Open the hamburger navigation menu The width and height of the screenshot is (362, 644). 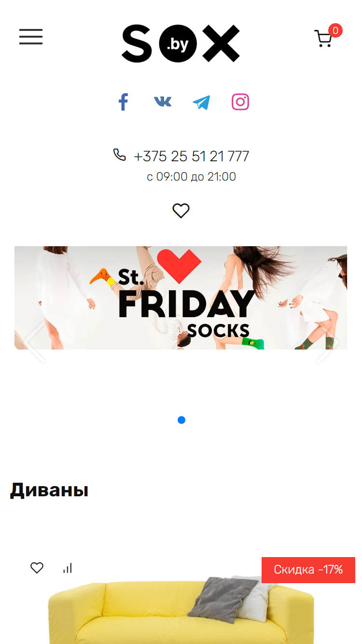click(31, 37)
